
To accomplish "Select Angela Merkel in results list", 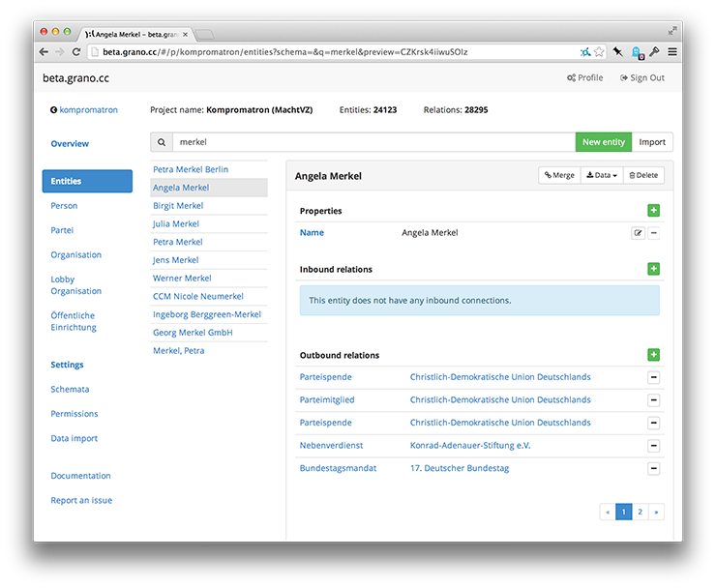I will (x=209, y=188).
